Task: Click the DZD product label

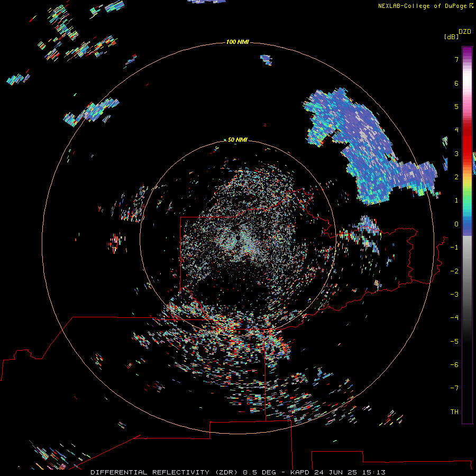Action: [x=465, y=32]
